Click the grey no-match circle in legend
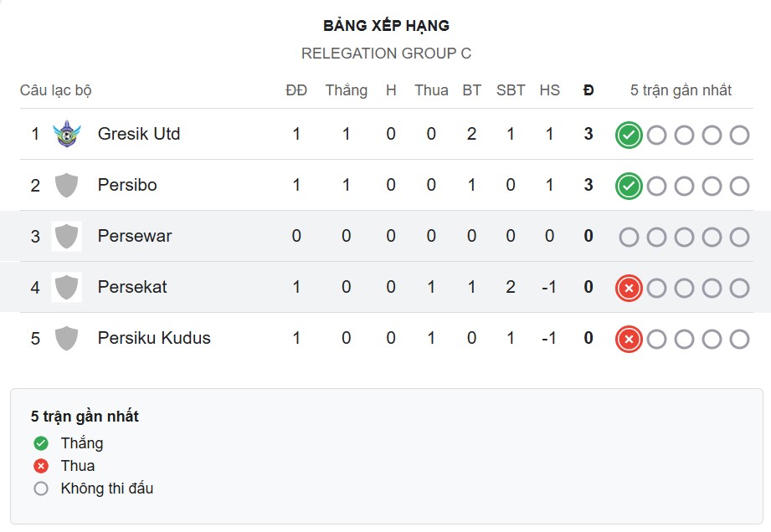The image size is (771, 532). (39, 489)
